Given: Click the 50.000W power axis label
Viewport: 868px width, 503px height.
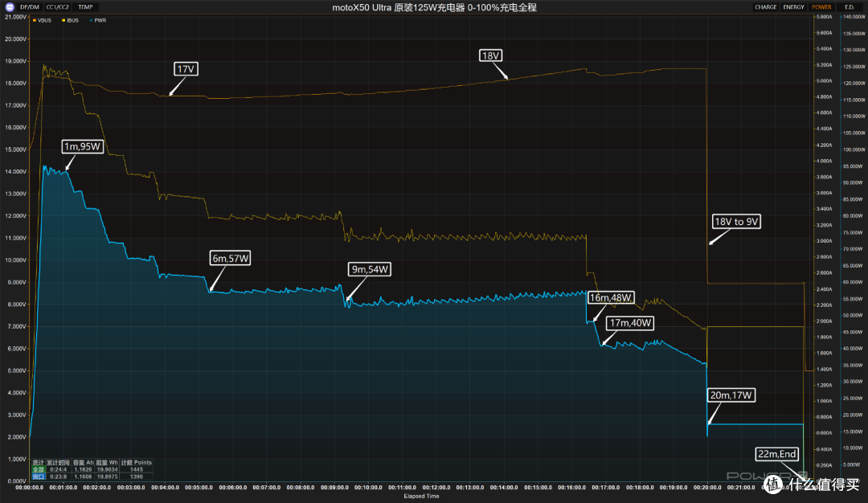Looking at the screenshot, I should (854, 316).
